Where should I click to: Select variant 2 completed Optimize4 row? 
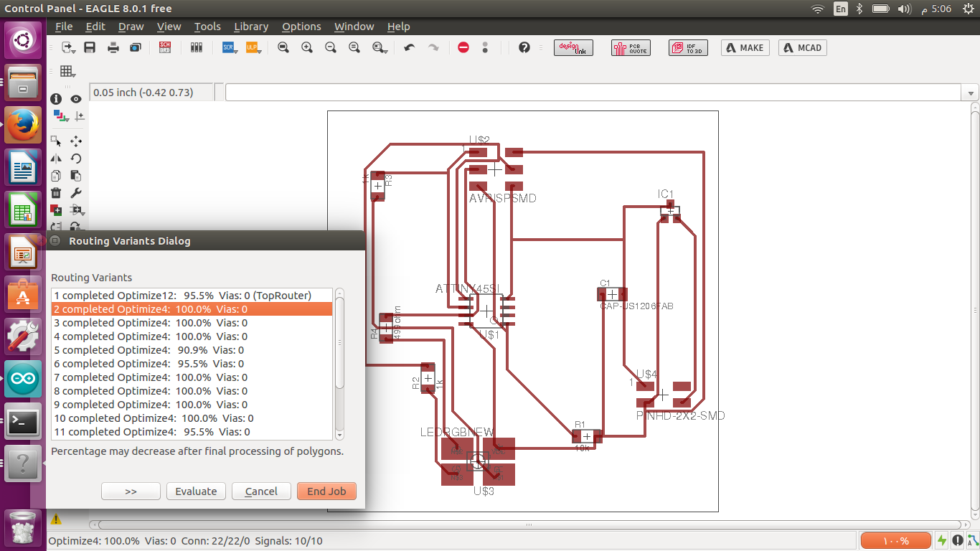(192, 309)
